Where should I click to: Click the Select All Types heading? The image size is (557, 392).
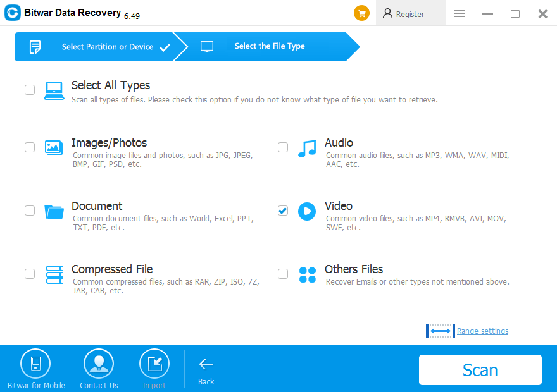click(x=111, y=85)
